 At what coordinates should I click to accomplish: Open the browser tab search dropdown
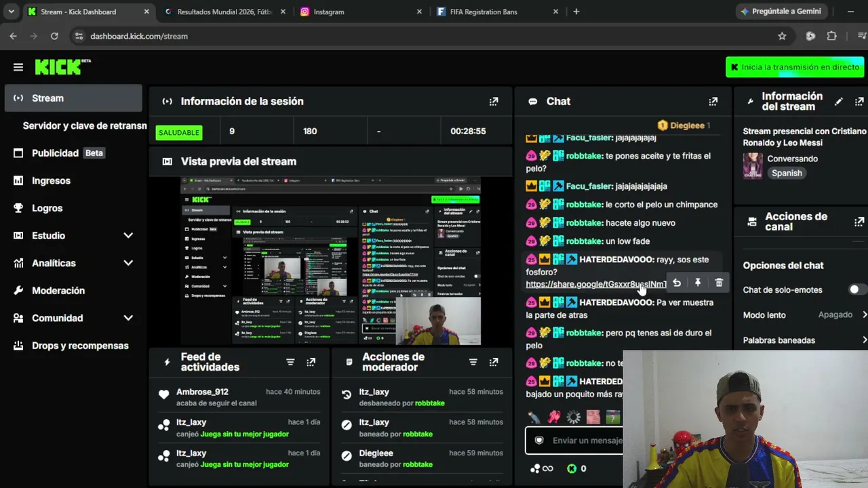[12, 12]
